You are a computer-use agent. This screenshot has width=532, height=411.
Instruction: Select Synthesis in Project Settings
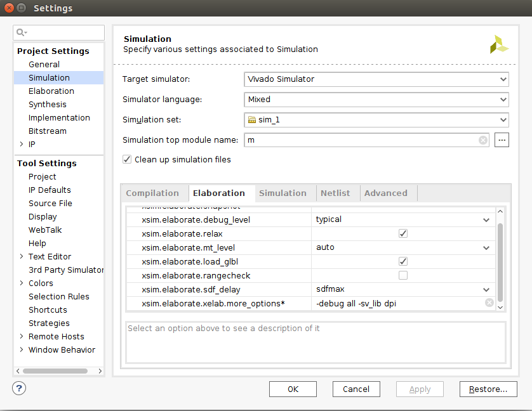[47, 104]
